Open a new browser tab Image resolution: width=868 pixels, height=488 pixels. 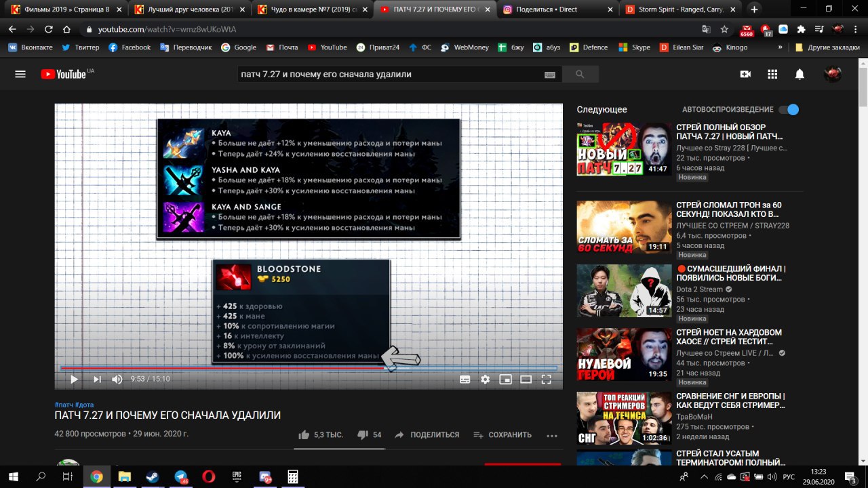pos(754,9)
